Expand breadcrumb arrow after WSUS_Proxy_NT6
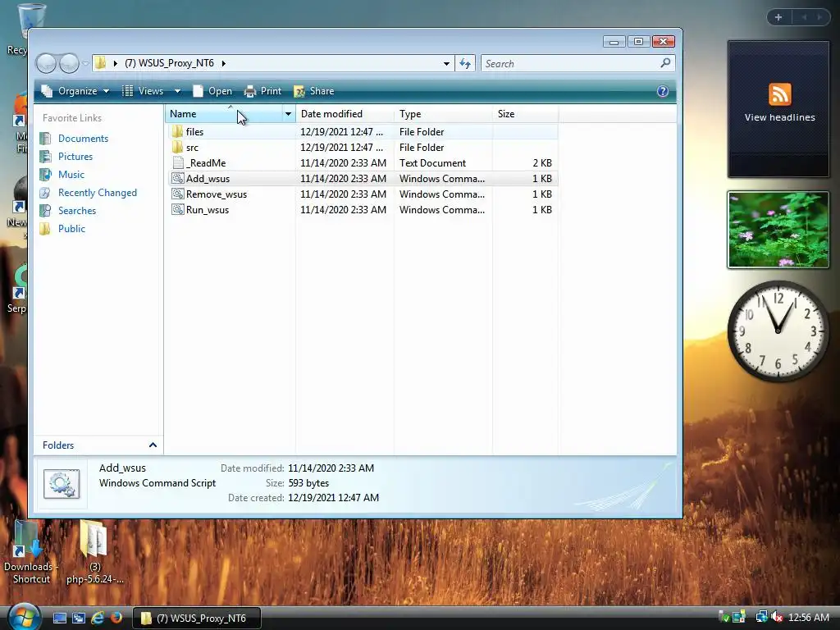Viewport: 840px width, 630px height. tap(223, 63)
